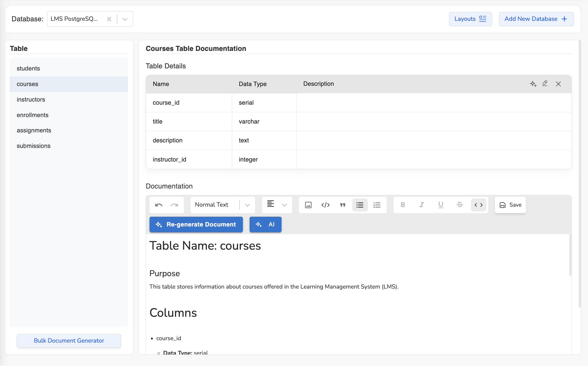Screen dimensions: 588x366
Task: Toggle bold text formatting
Action: [x=403, y=205]
